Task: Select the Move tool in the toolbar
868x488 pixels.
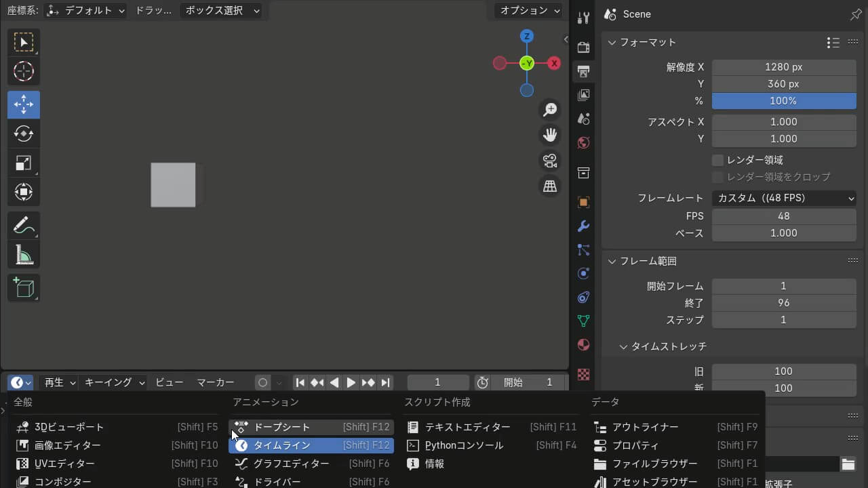Action: pos(24,104)
